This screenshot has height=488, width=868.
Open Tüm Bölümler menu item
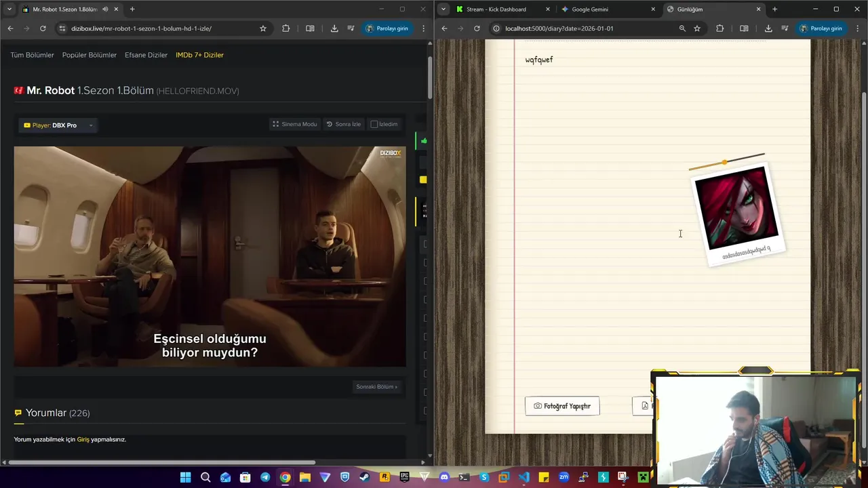32,55
